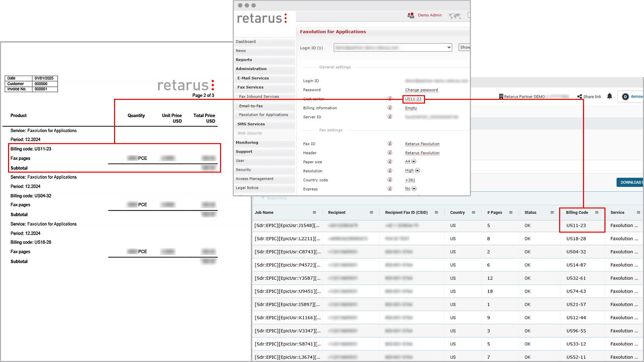Open notifications bell icon

tap(610, 96)
